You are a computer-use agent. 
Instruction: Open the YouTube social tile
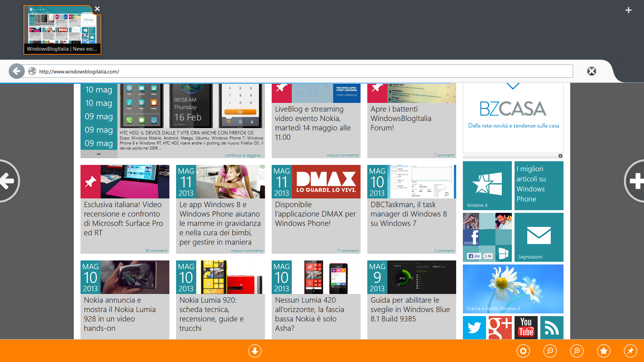coord(526,327)
